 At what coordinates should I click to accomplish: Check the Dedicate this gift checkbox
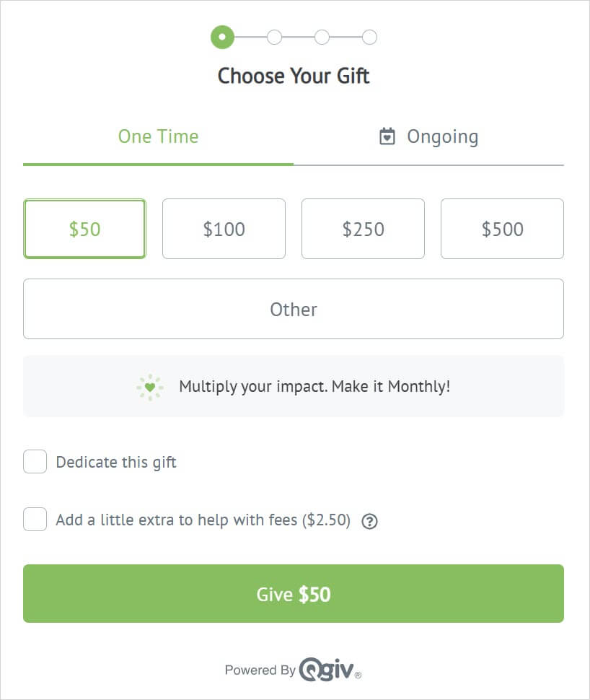pyautogui.click(x=35, y=462)
